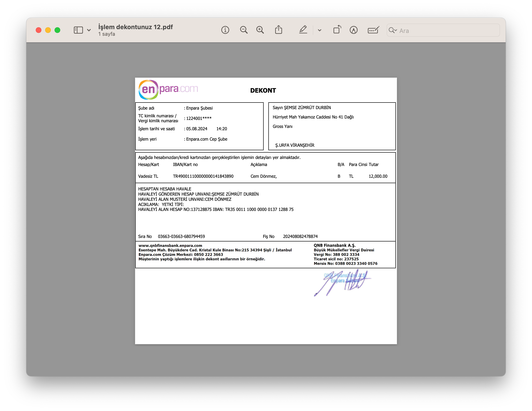
Task: Open search options magnifier dropdown
Action: (x=393, y=30)
